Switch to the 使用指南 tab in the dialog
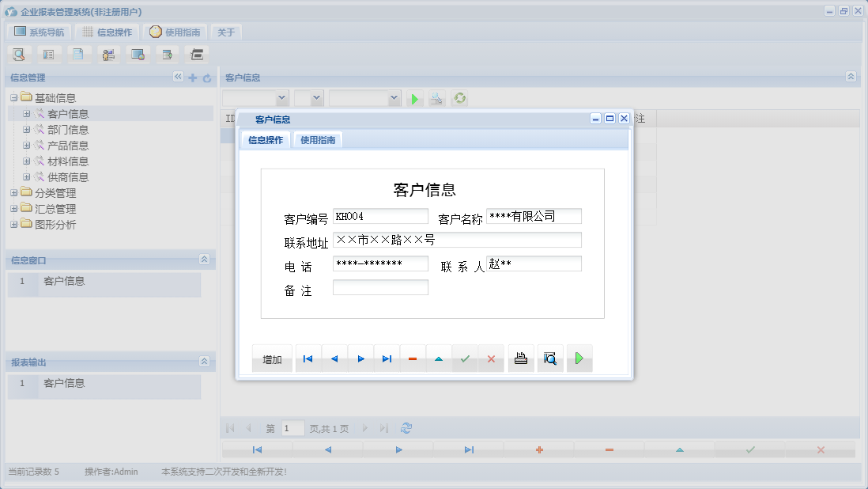This screenshot has width=868, height=489. tap(316, 139)
